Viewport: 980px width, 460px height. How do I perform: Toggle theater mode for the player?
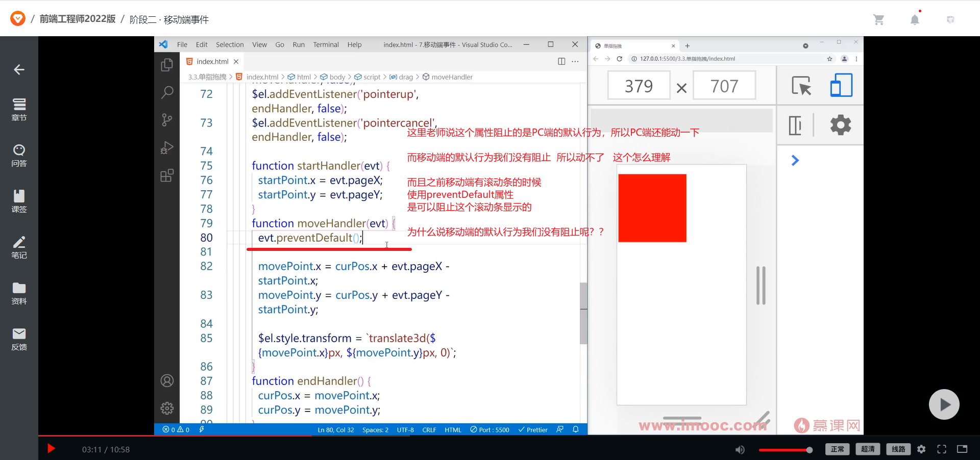pos(962,449)
